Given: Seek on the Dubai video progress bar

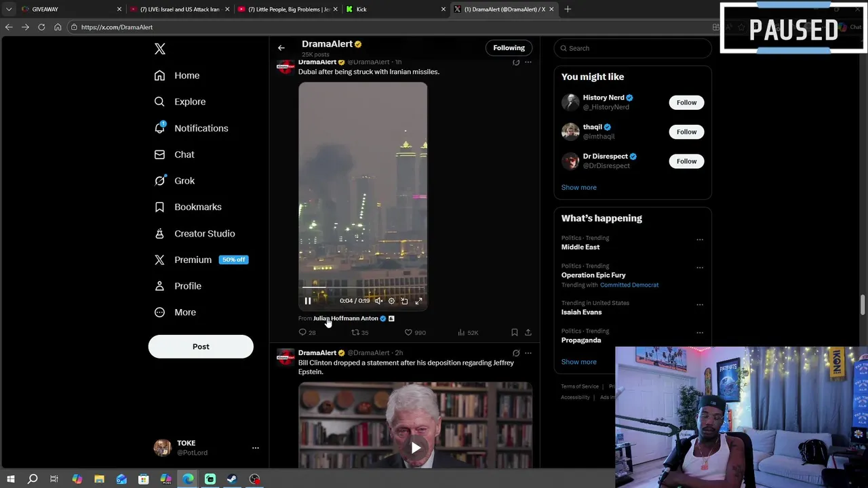Looking at the screenshot, I should (363, 288).
